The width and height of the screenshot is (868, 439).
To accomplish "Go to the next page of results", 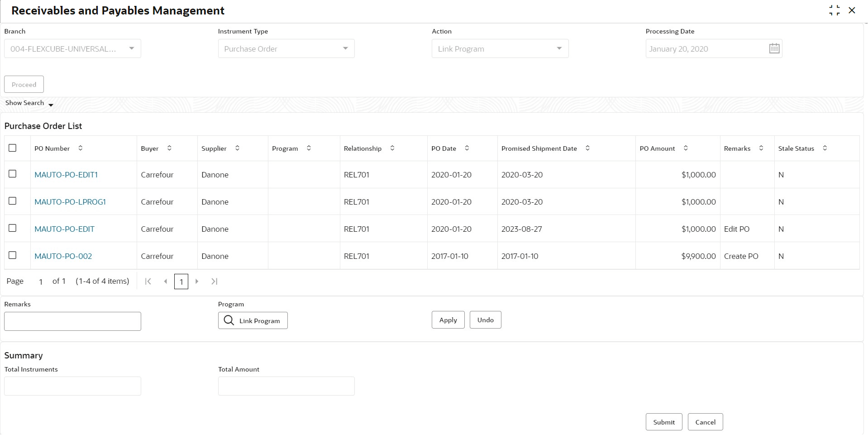I will [x=197, y=282].
